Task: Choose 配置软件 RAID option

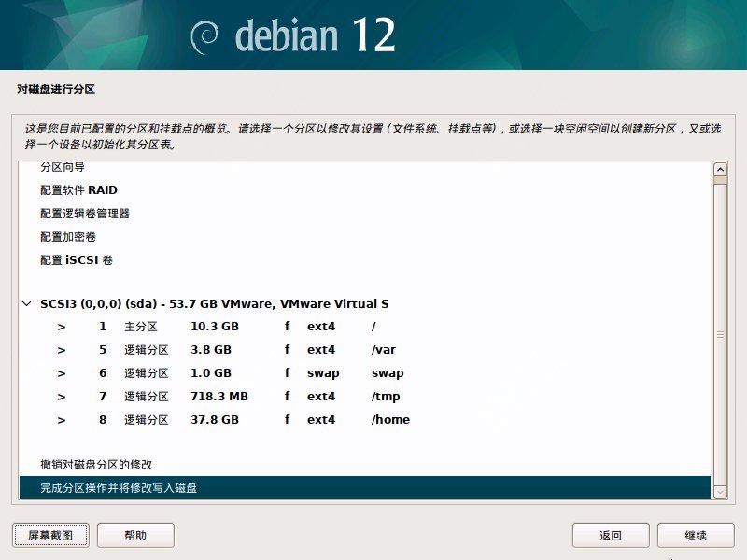Action: pos(78,190)
